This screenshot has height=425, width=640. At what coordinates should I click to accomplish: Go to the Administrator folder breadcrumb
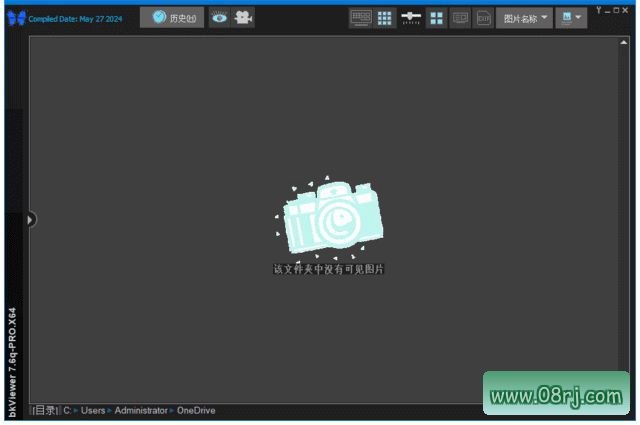click(141, 411)
